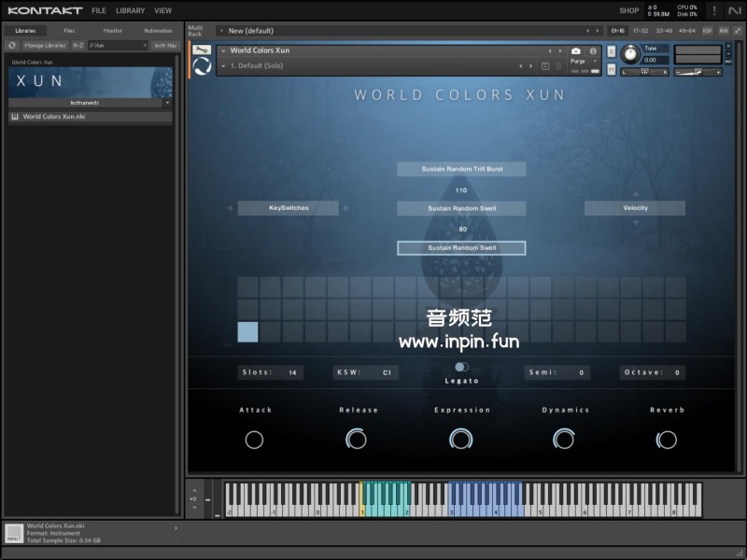This screenshot has height=560, width=747.
Task: Click the Manage Libraries button
Action: click(x=45, y=45)
